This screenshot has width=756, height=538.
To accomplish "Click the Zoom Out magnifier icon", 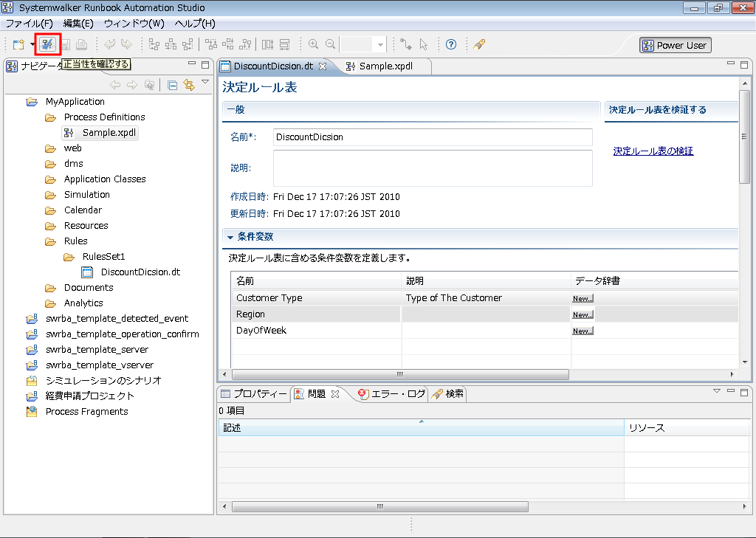I will [x=330, y=45].
